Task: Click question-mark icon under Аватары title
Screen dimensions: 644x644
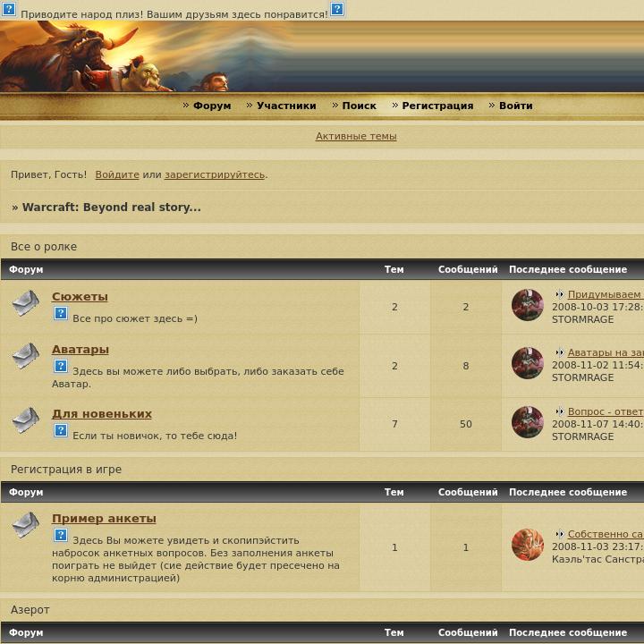Action: (x=61, y=366)
